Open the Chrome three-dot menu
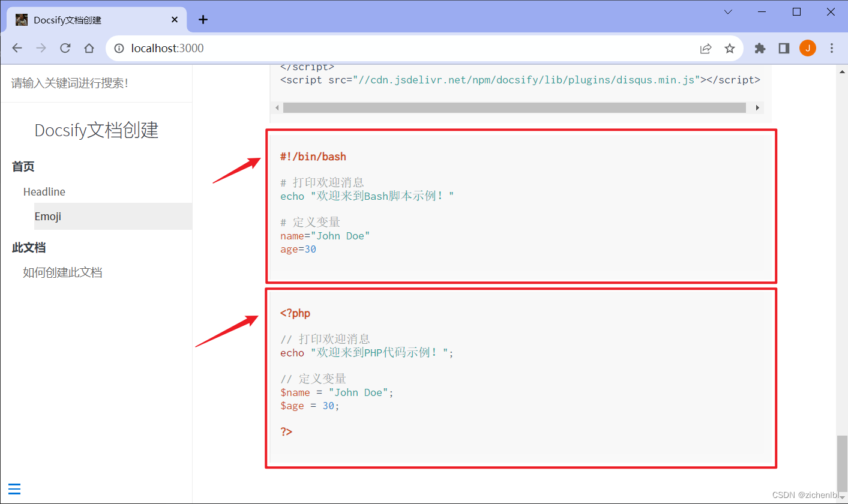Image resolution: width=848 pixels, height=504 pixels. point(832,49)
